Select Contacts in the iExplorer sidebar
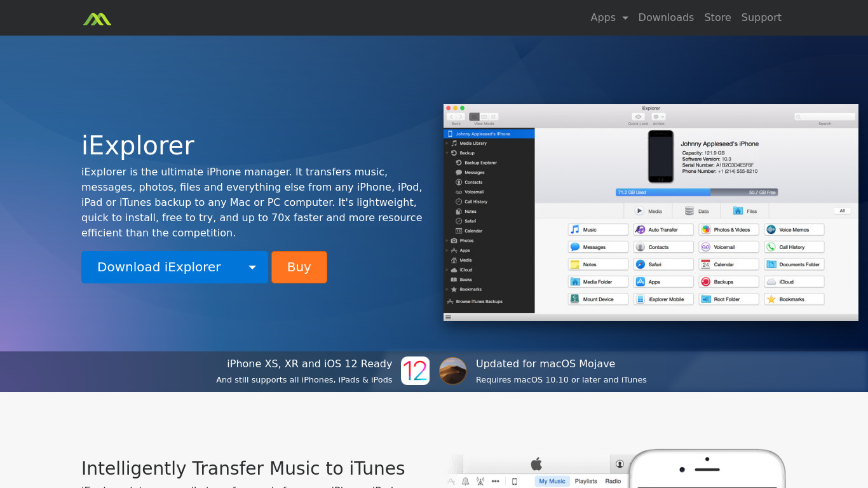Image resolution: width=868 pixels, height=488 pixels. 473,182
